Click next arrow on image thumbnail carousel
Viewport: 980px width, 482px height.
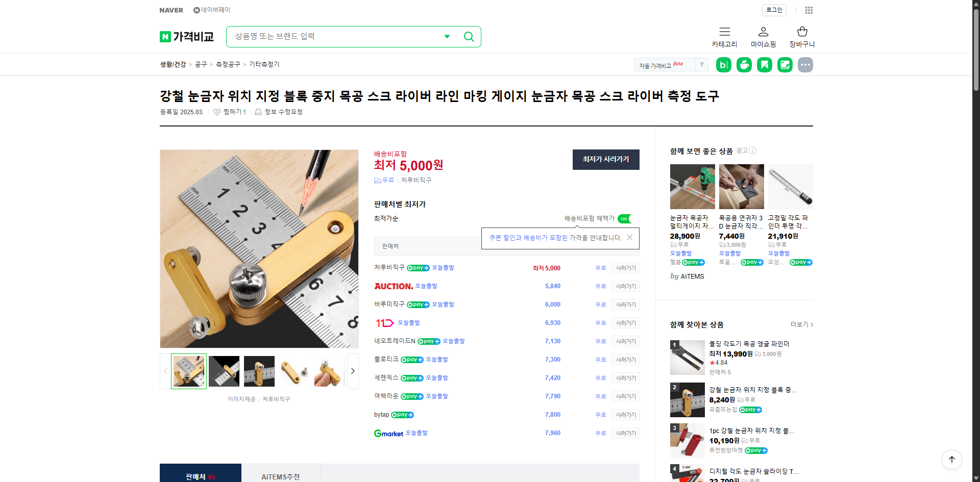(352, 371)
